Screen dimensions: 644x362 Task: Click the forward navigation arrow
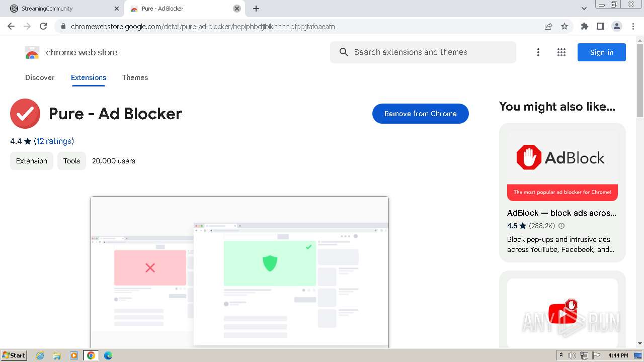coord(27,26)
